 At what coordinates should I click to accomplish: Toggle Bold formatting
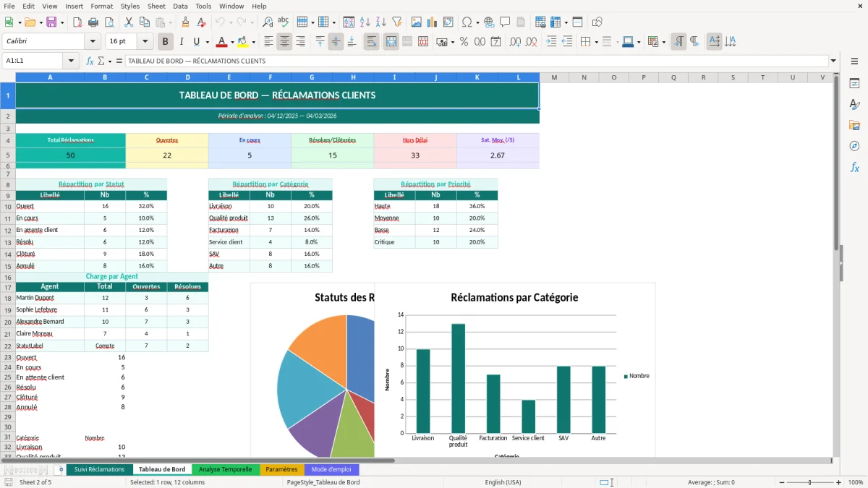[x=166, y=42]
